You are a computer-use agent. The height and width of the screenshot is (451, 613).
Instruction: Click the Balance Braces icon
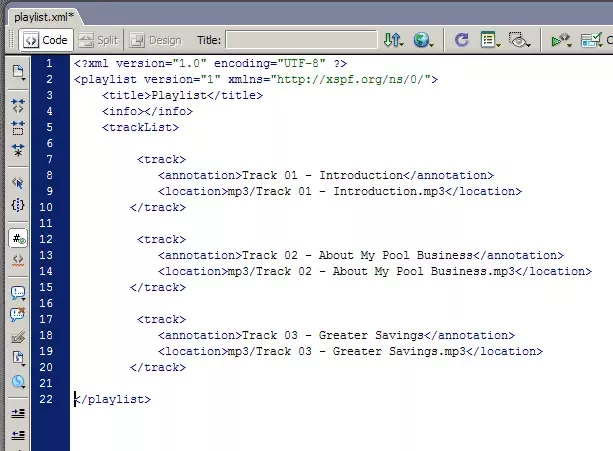pyautogui.click(x=18, y=205)
